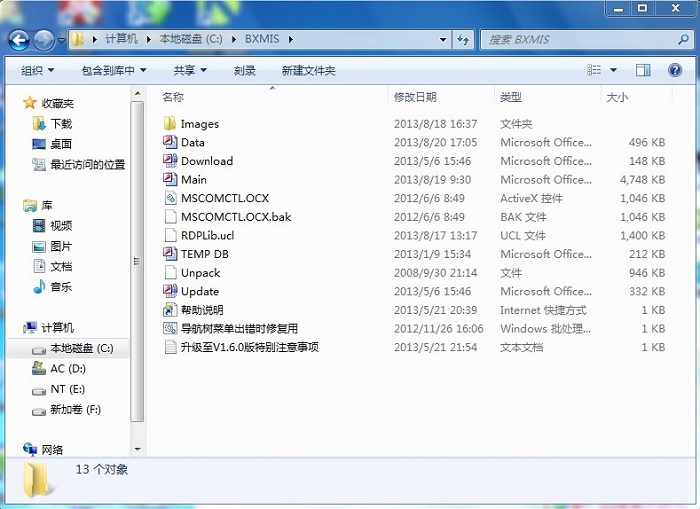
Task: Open the 音乐 library
Action: 61,287
